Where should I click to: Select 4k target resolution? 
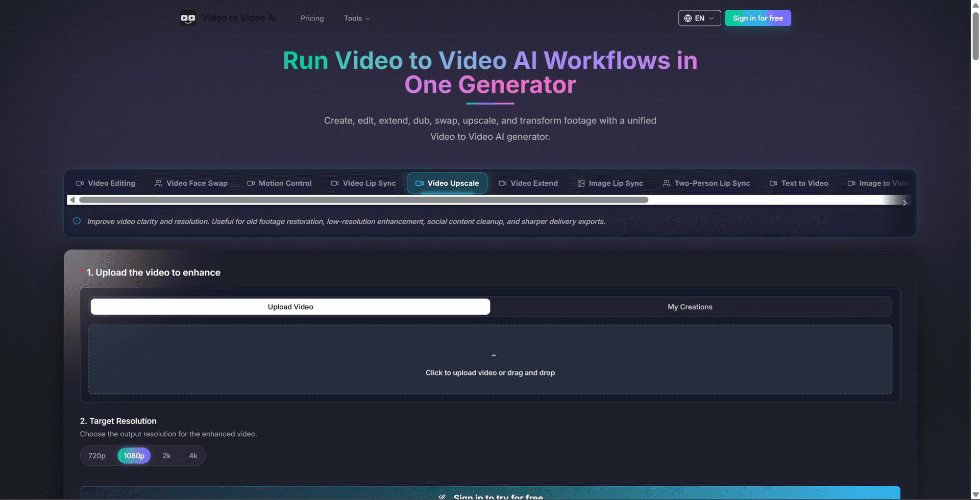(x=193, y=456)
